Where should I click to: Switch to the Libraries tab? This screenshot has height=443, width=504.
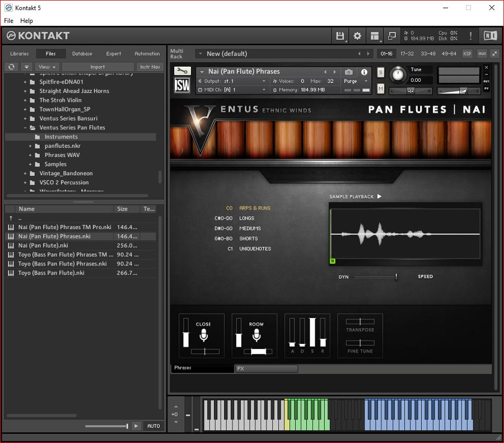pyautogui.click(x=19, y=54)
